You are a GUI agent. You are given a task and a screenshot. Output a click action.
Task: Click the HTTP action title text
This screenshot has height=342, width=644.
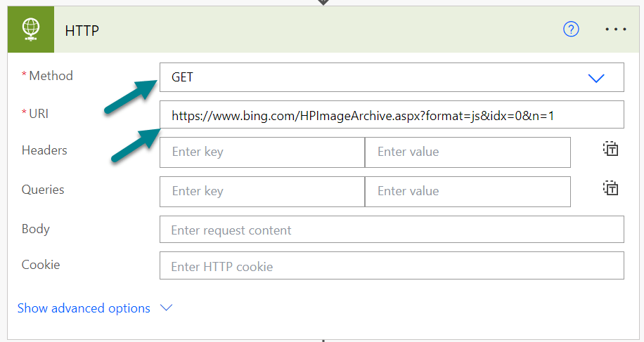(x=82, y=30)
